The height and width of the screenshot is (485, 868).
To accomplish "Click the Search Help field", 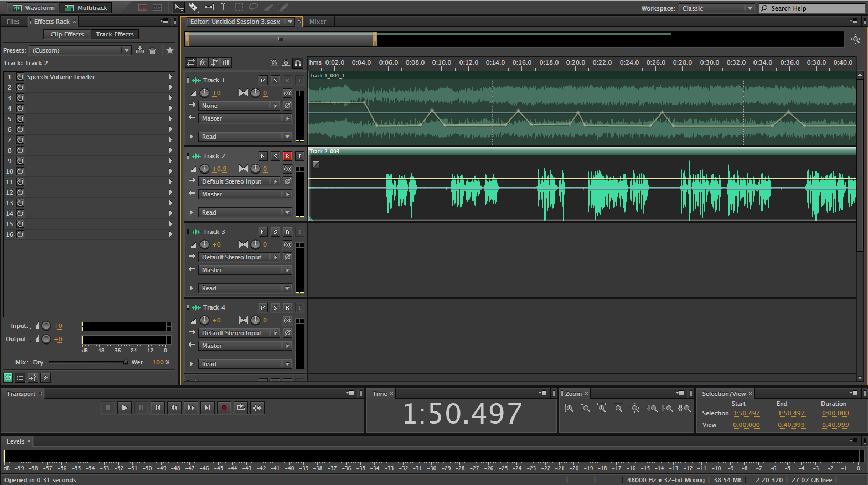I will [x=812, y=8].
